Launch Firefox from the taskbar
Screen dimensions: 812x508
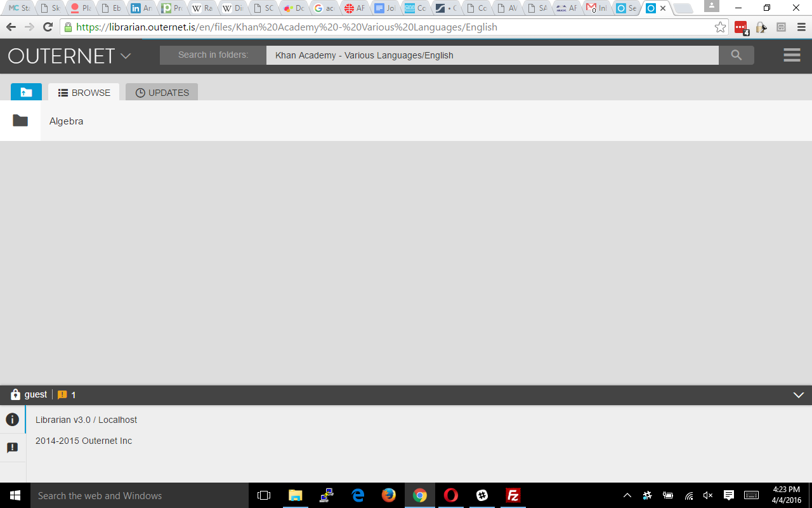(389, 495)
